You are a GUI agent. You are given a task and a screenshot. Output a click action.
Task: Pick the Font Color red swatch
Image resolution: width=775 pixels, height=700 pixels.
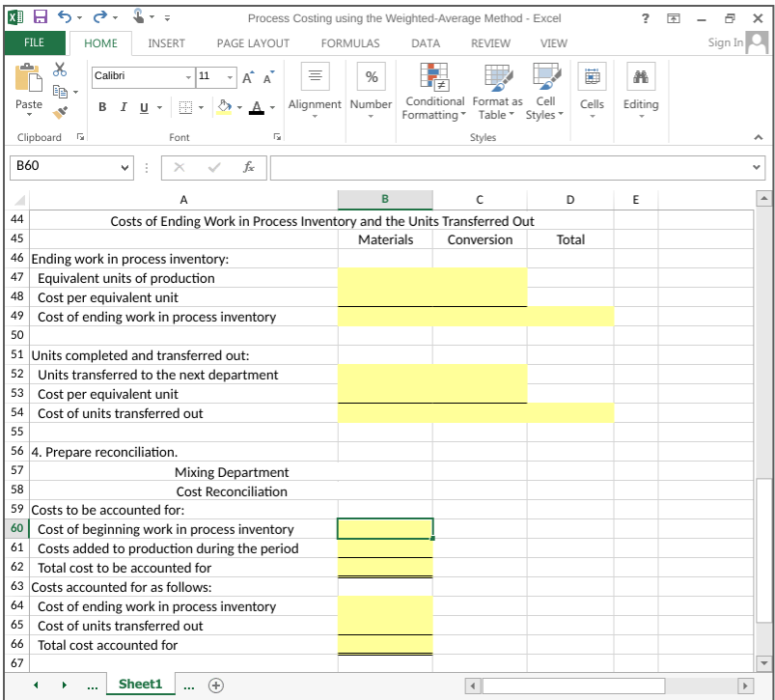[x=256, y=113]
